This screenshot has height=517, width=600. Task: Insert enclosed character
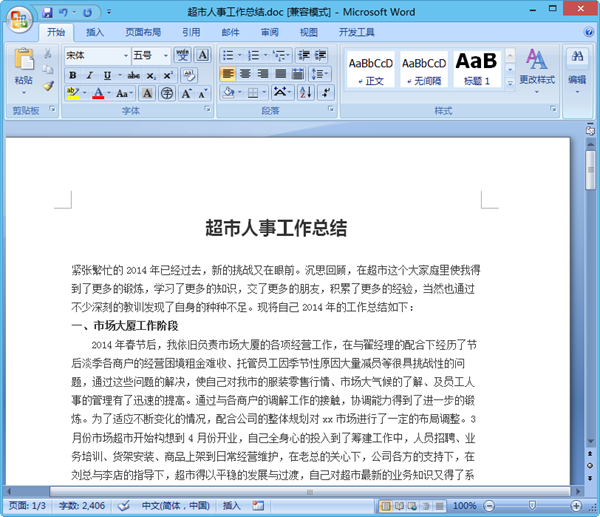166,93
